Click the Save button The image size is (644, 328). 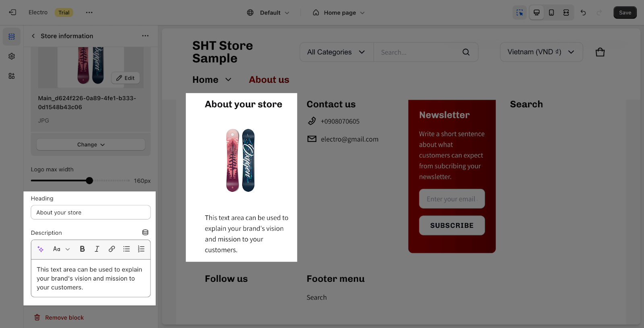625,12
